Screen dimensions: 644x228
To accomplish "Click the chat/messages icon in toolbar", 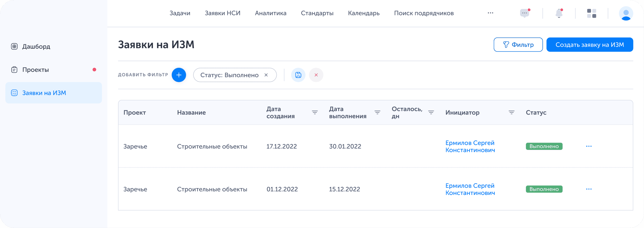I will point(525,13).
